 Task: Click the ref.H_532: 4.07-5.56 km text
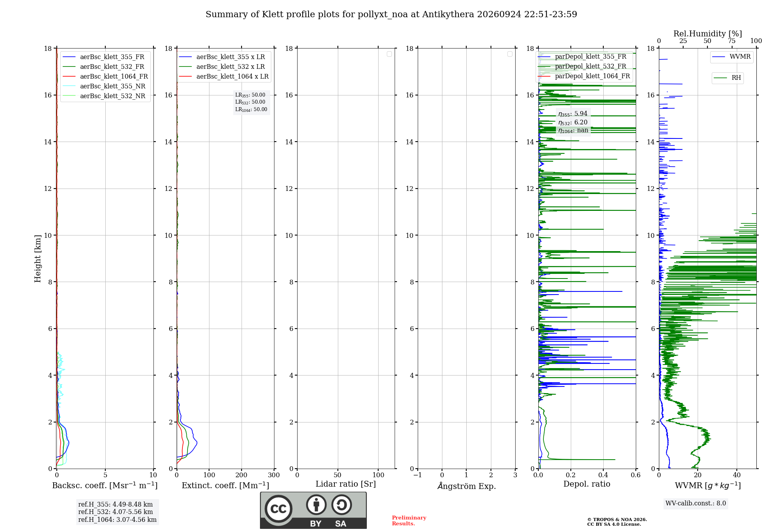coord(115,512)
